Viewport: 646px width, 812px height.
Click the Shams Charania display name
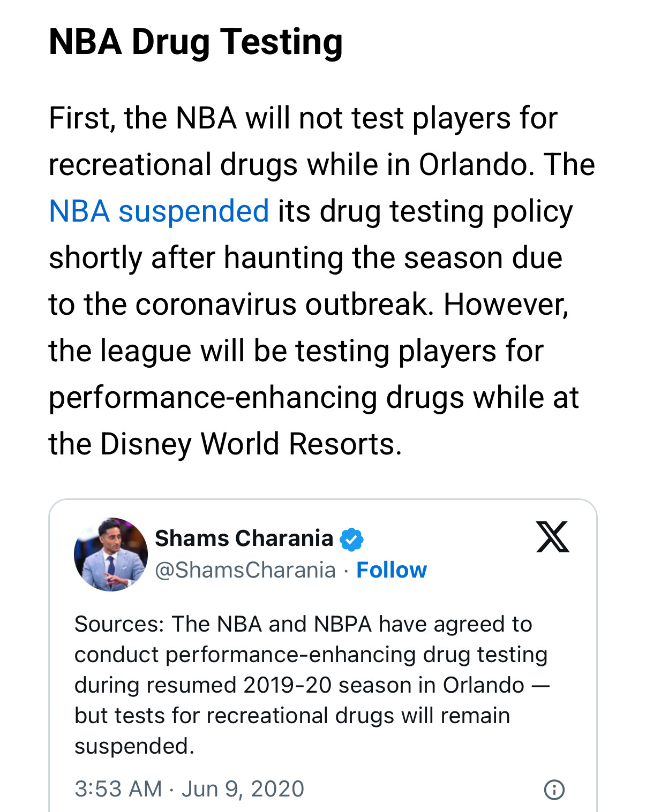point(244,538)
